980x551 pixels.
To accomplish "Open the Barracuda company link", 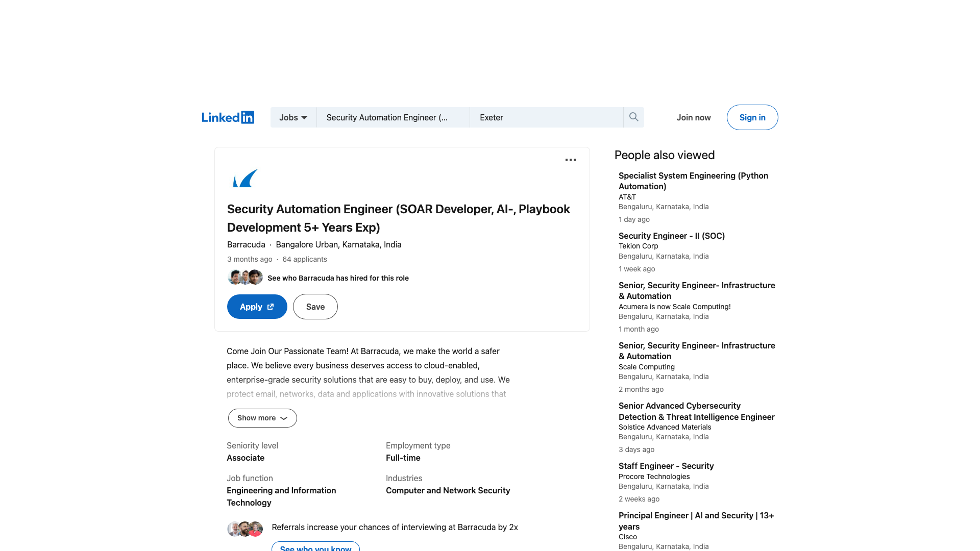I will tap(246, 244).
